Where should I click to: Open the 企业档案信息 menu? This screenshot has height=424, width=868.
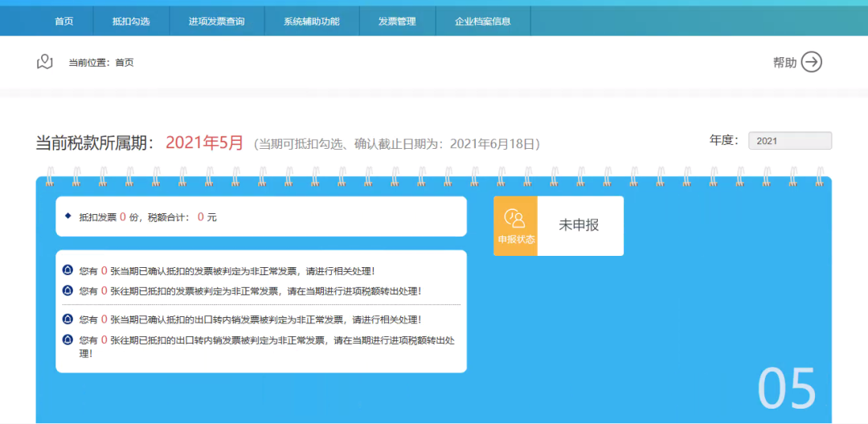point(483,22)
